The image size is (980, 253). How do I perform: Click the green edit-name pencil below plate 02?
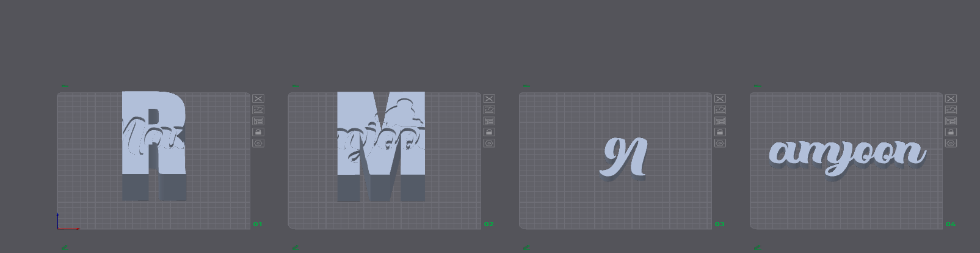[x=296, y=248]
